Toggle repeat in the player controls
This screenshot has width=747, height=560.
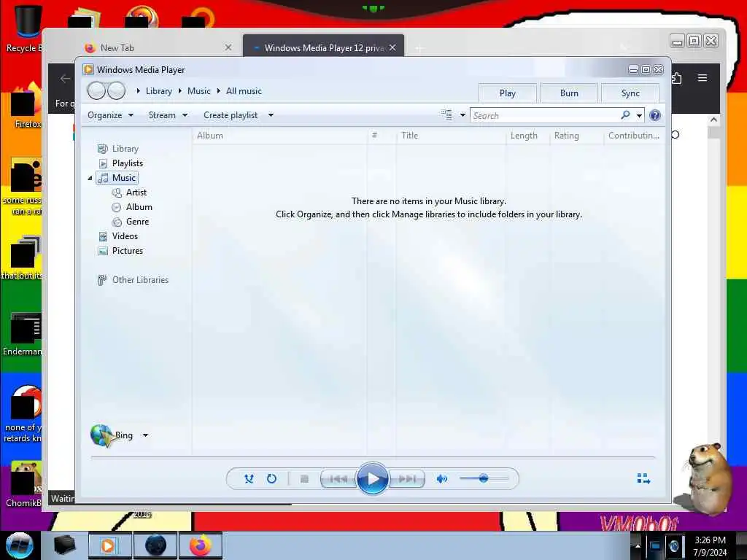(271, 478)
